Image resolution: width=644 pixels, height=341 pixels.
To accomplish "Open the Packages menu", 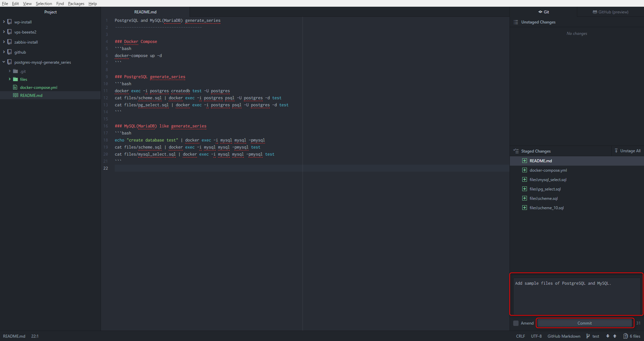I will 76,4.
